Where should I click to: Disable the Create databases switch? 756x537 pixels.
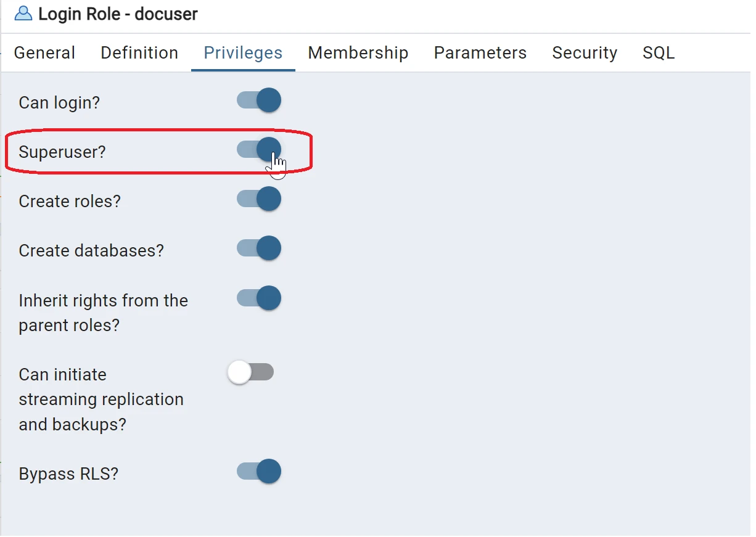pos(259,248)
